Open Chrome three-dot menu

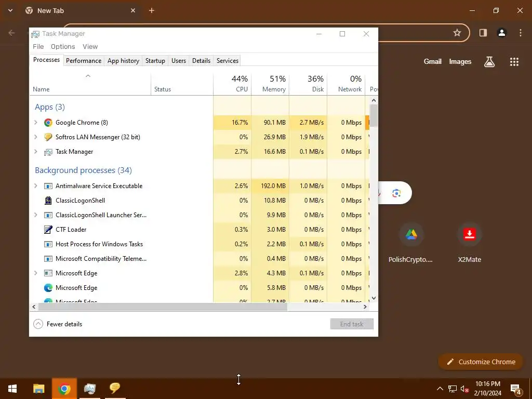coord(521,33)
